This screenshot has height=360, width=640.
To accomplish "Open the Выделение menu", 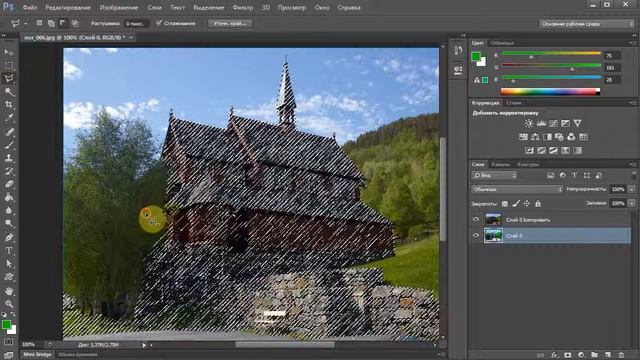I will (209, 7).
